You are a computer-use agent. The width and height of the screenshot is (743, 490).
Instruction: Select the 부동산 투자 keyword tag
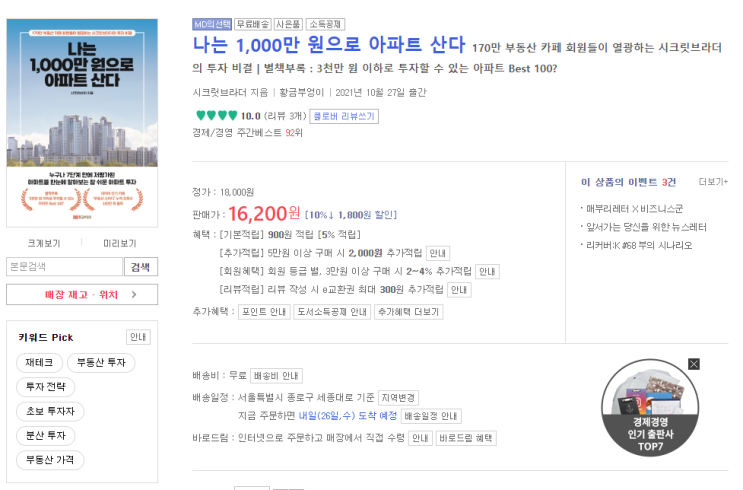101,363
